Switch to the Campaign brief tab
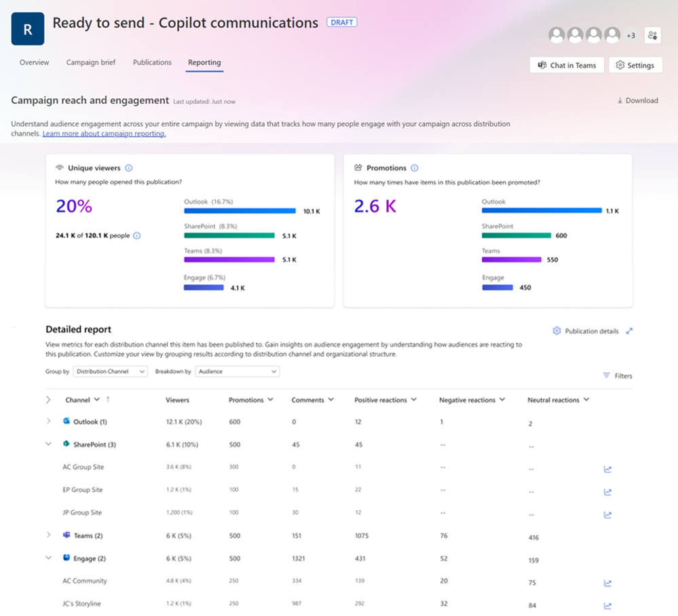This screenshot has width=678, height=616. (91, 62)
